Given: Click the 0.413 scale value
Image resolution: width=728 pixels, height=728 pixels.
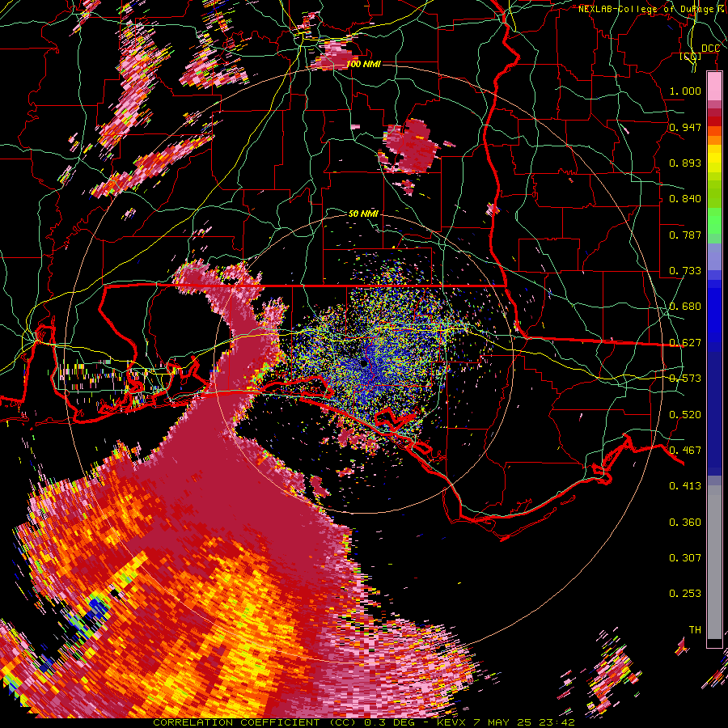Looking at the screenshot, I should tap(685, 486).
